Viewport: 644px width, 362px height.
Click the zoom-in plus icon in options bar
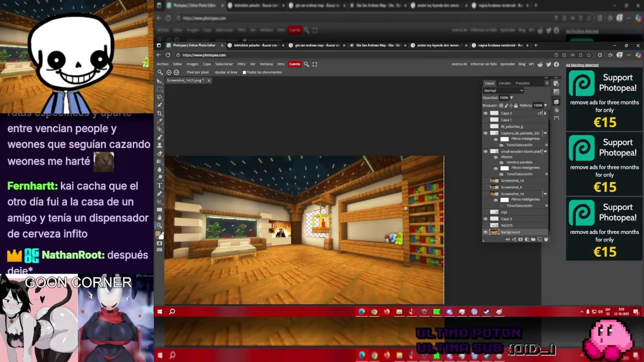(x=169, y=72)
